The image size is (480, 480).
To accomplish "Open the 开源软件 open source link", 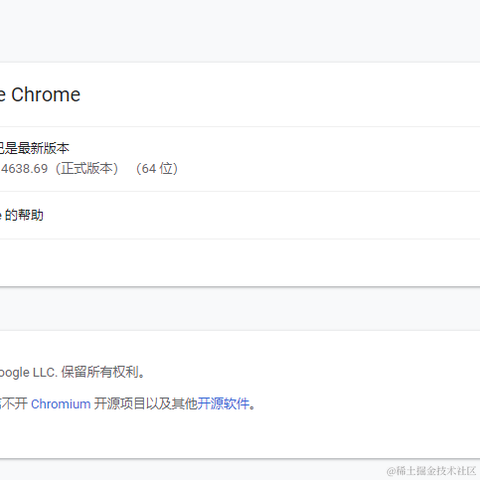I will (223, 404).
